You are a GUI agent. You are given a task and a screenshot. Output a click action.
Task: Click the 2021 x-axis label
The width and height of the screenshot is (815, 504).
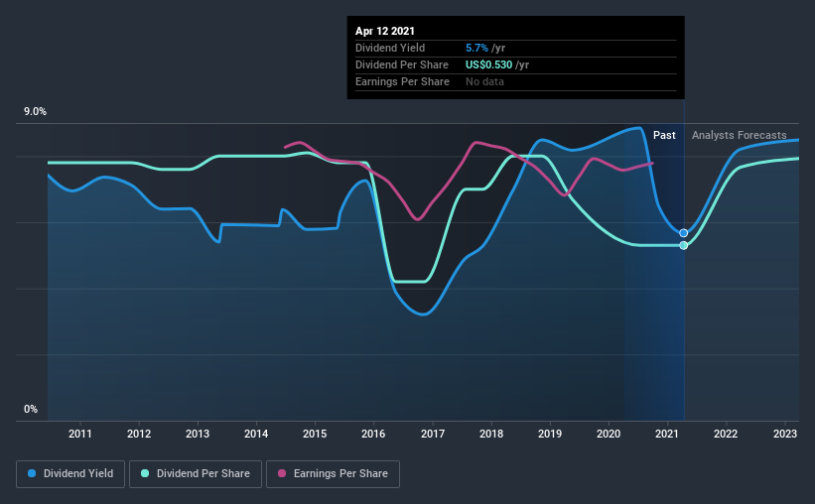(x=667, y=434)
